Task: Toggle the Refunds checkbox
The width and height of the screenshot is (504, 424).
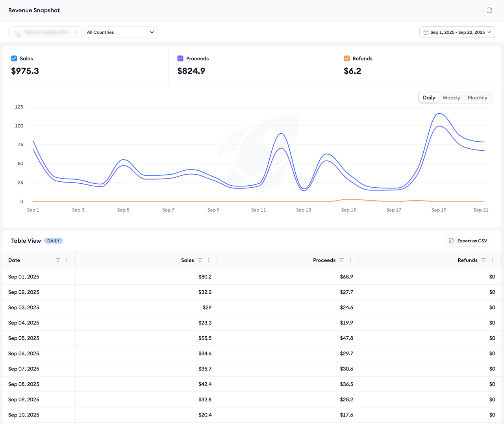Action: click(x=347, y=59)
